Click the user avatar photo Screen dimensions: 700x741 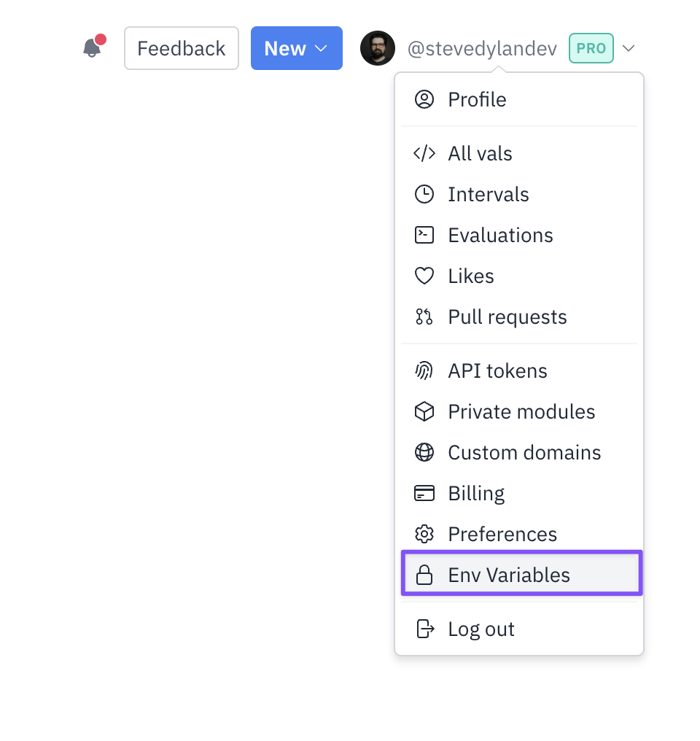point(378,48)
